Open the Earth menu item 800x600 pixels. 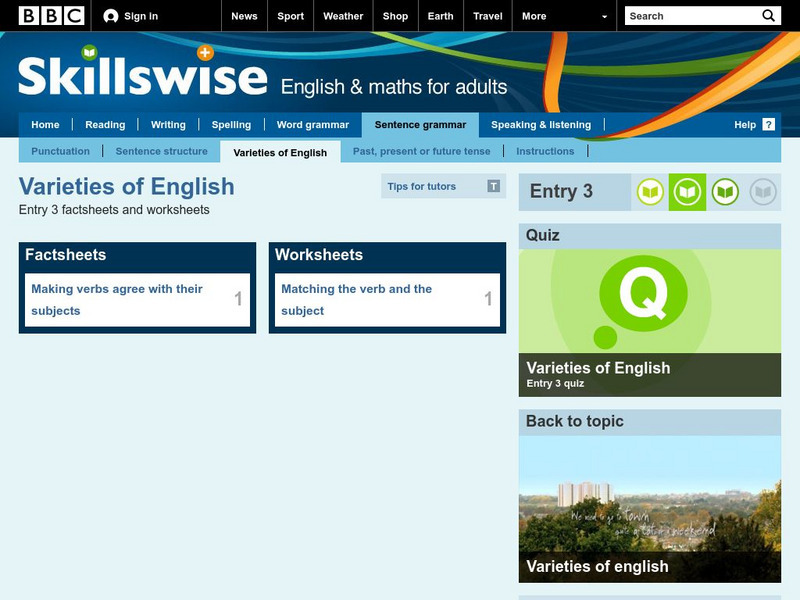coord(440,16)
